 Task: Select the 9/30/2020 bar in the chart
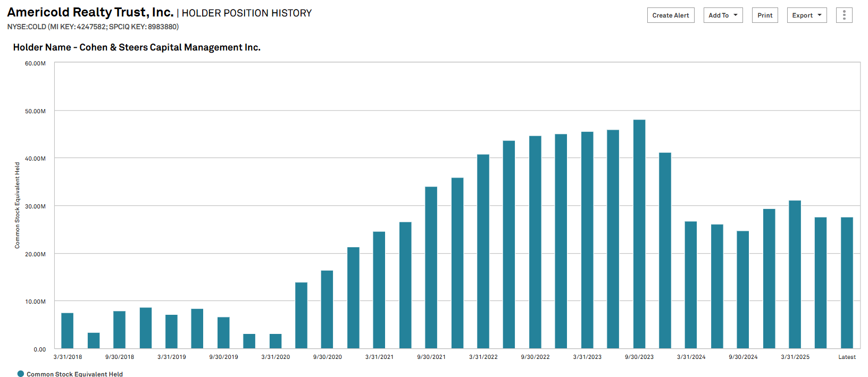click(327, 309)
